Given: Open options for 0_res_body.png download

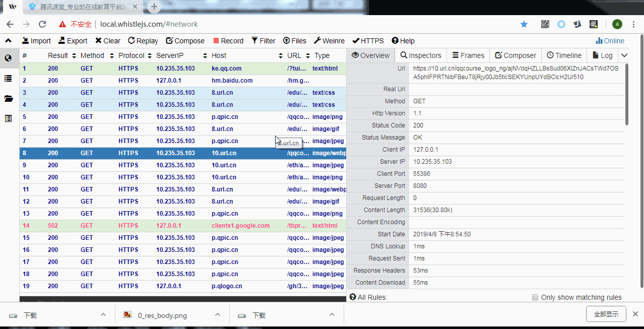Looking at the screenshot, I should [x=218, y=315].
